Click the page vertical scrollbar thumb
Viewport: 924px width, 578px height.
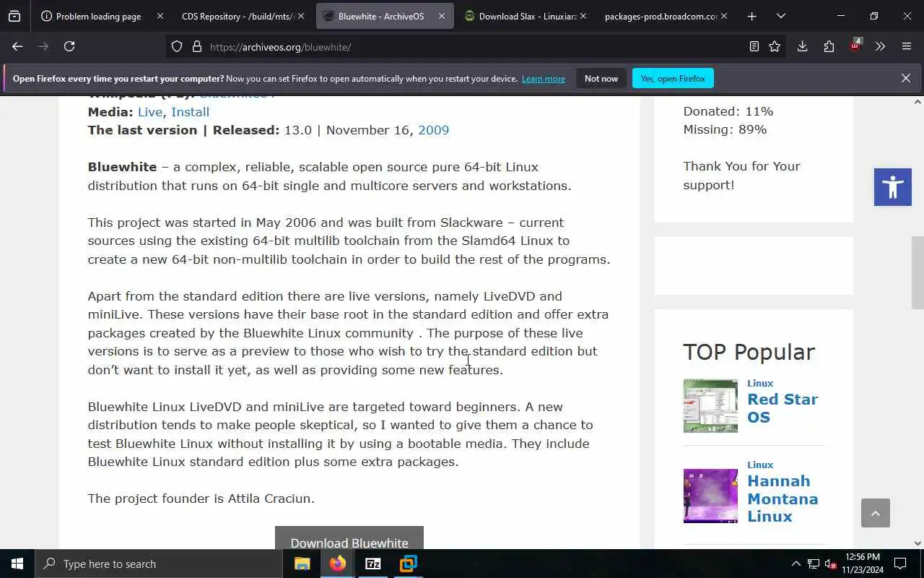[x=918, y=273]
